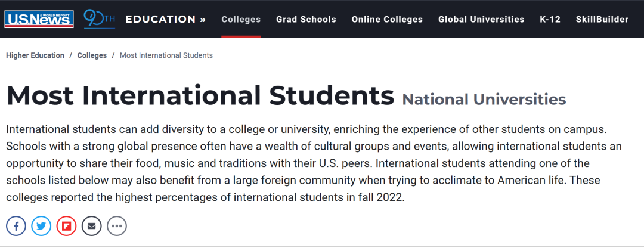Select the K-12 navigation item

[x=550, y=19]
